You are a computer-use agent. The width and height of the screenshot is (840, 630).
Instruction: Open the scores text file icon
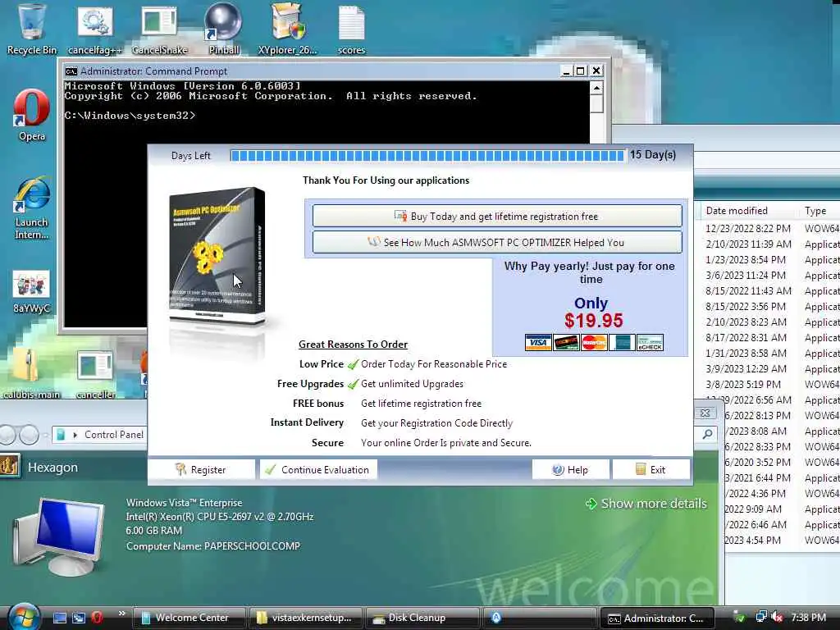[x=351, y=30]
